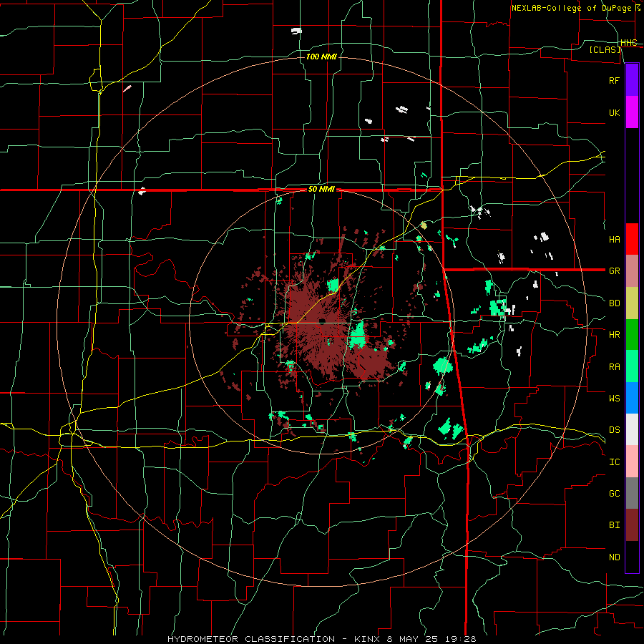Click the IC light pink legend swatch
644x644 pixels.
632,462
